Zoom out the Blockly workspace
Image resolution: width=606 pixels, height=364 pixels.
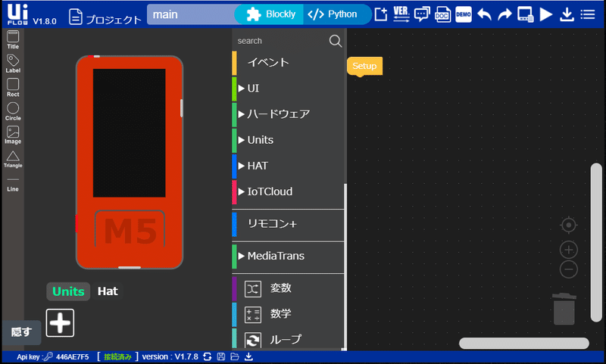click(569, 269)
